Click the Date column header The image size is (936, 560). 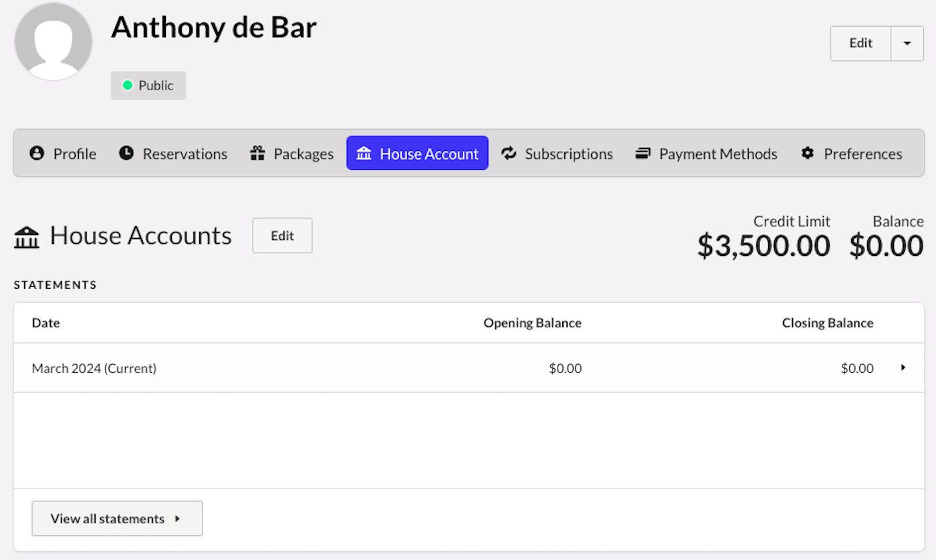click(x=46, y=323)
